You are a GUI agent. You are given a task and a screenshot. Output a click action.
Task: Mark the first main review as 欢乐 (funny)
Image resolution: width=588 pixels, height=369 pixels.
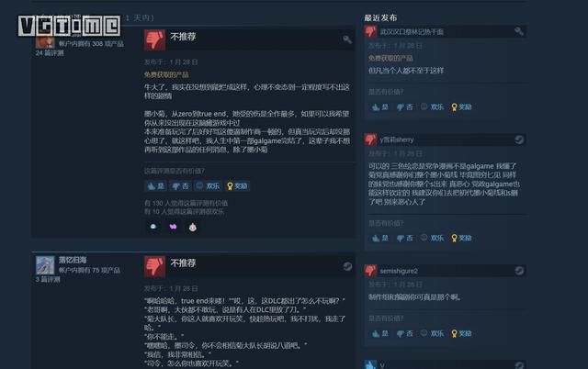click(209, 185)
